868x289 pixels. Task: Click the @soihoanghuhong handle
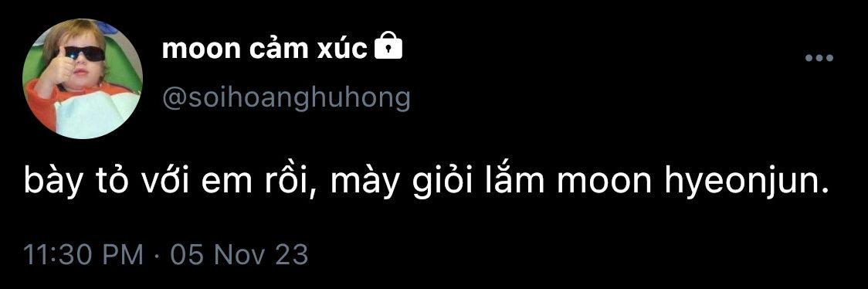coord(287,99)
